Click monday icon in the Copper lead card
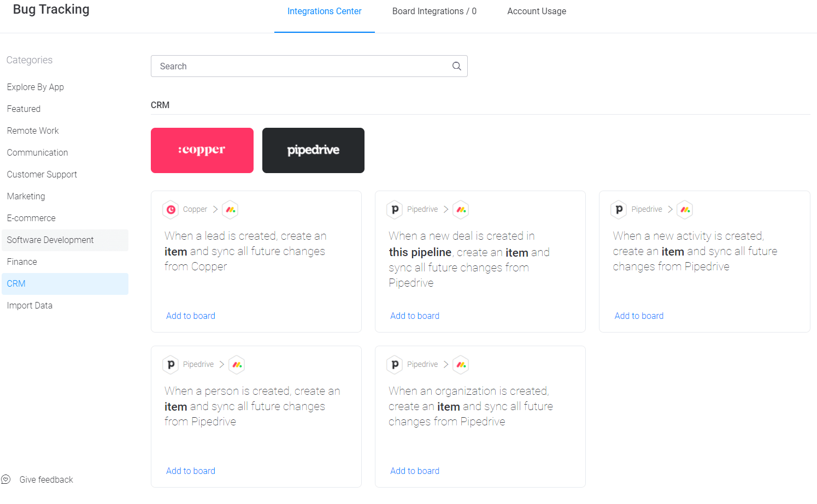 coord(231,210)
